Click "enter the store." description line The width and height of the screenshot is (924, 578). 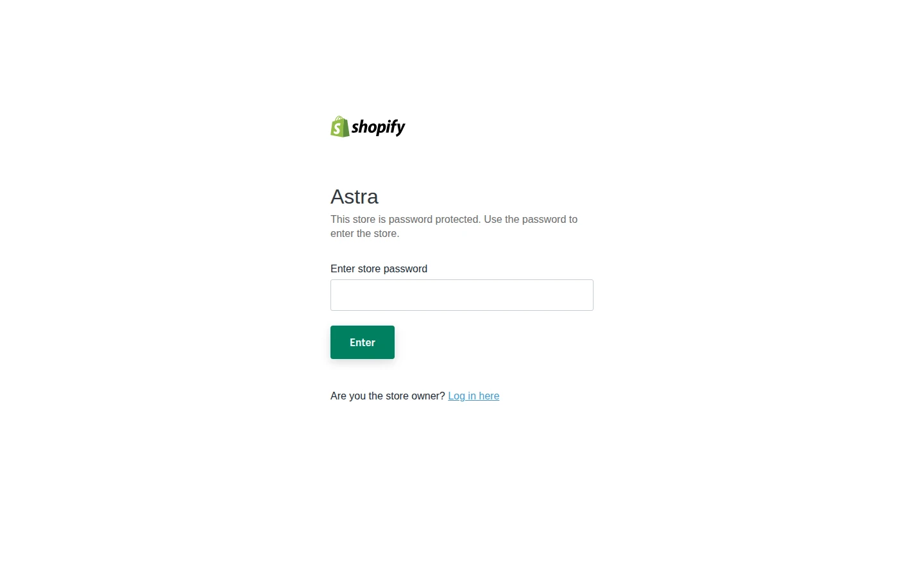(365, 233)
